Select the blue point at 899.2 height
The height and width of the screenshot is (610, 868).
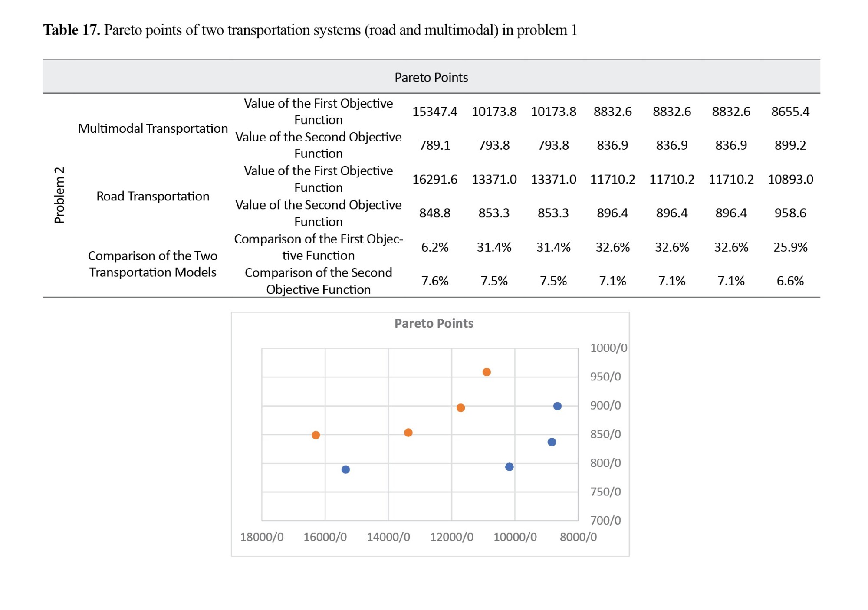click(x=557, y=406)
